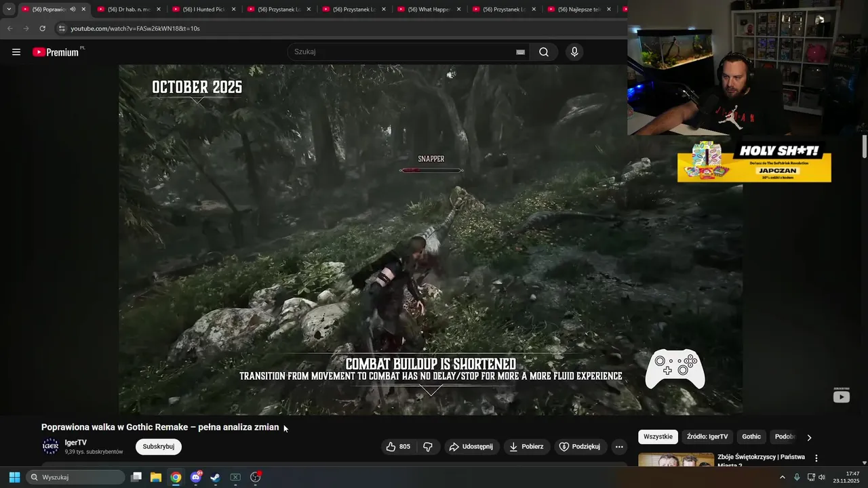
Task: Open IgerTV channel avatar
Action: [50, 446]
